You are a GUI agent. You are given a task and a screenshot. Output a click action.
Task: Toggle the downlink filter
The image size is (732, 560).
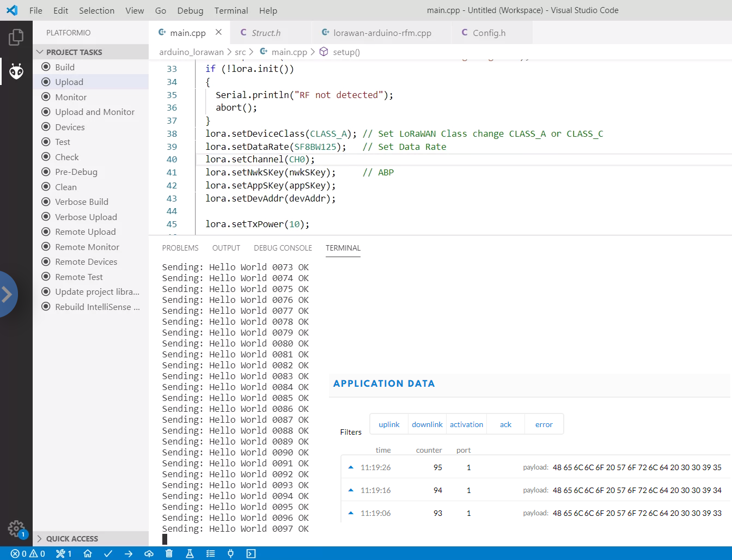click(x=427, y=424)
